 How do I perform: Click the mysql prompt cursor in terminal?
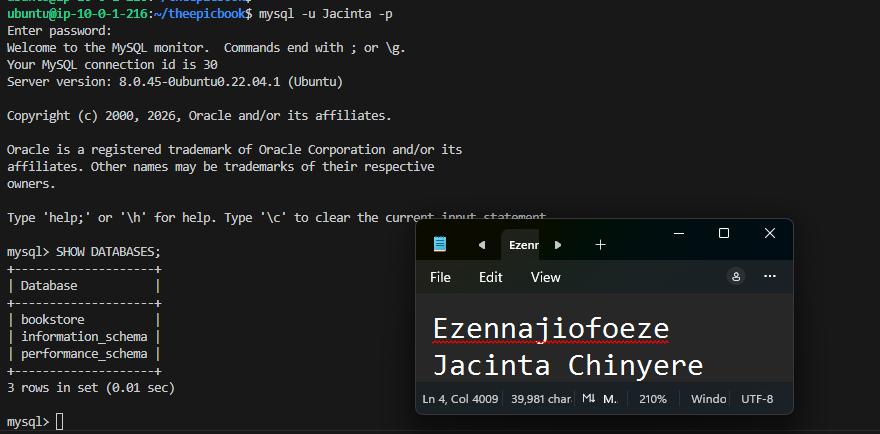(59, 422)
